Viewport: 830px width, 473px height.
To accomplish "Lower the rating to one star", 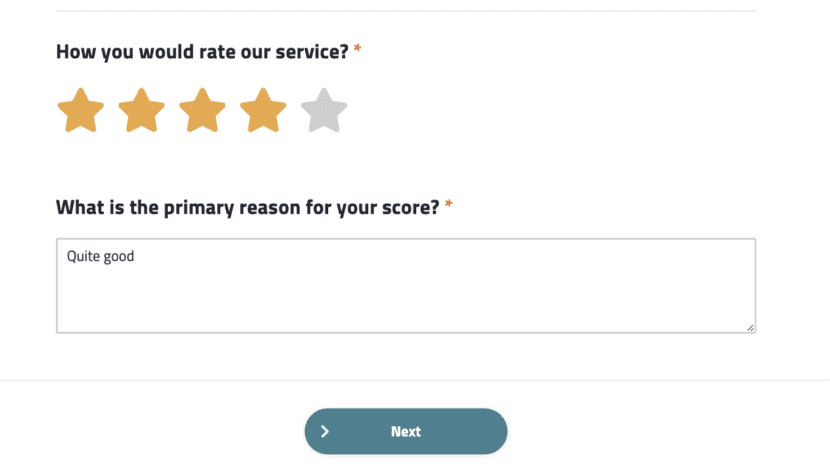I will 80,111.
